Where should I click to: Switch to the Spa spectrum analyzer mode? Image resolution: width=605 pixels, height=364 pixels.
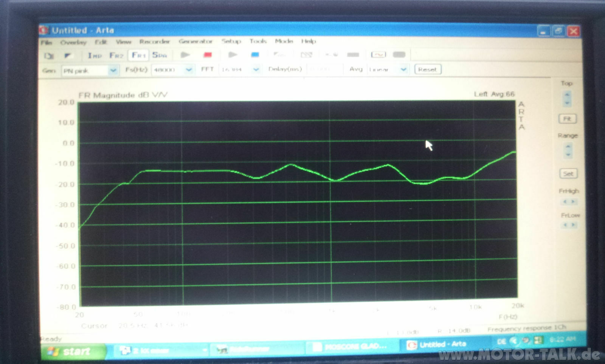[160, 55]
